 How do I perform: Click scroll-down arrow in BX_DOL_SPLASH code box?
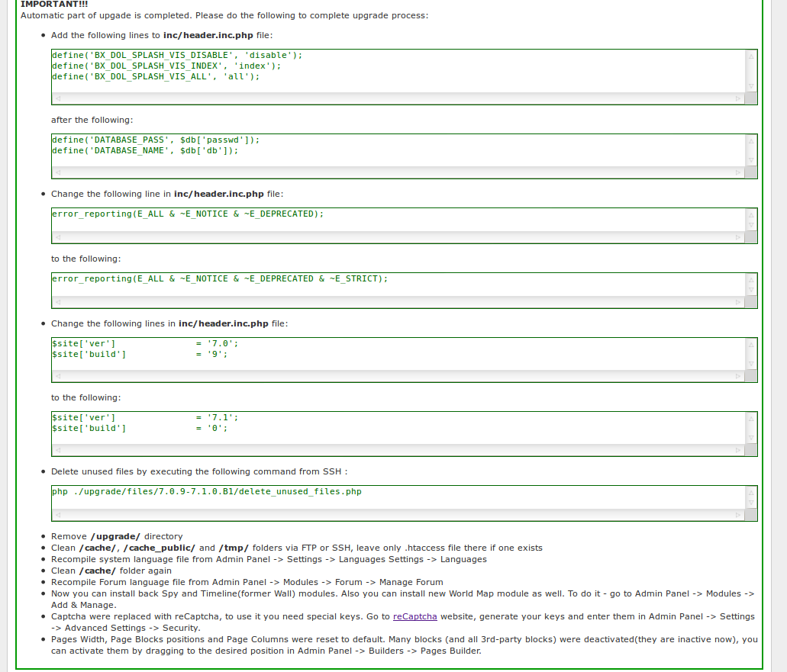pyautogui.click(x=751, y=86)
